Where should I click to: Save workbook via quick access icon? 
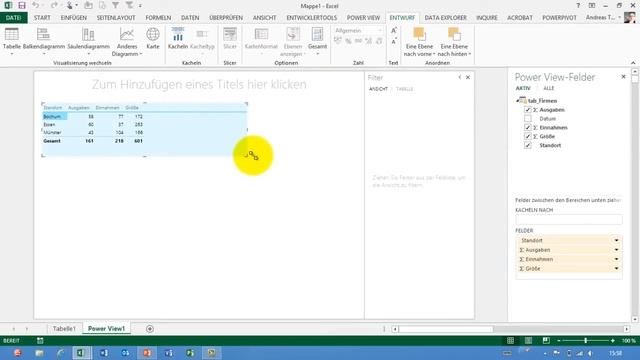click(22, 6)
